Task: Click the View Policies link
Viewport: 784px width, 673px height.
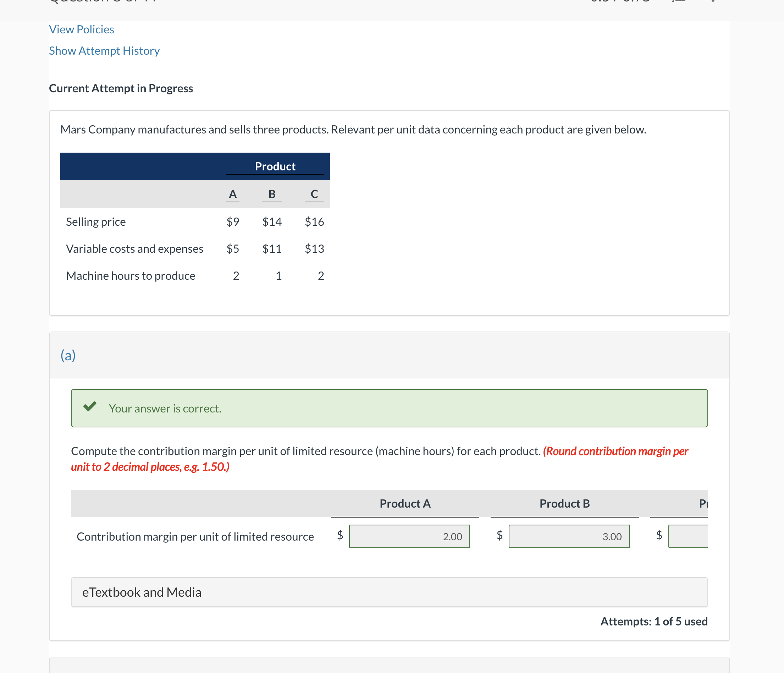Action: pyautogui.click(x=81, y=28)
